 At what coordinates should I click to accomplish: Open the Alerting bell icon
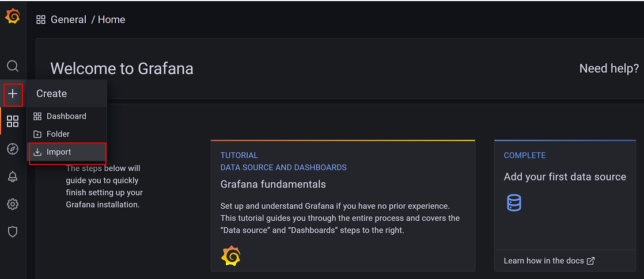click(x=13, y=177)
